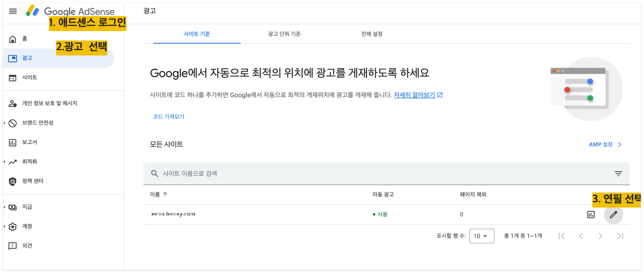
Task: Expand the 계정 menu arrow
Action: (x=5, y=226)
